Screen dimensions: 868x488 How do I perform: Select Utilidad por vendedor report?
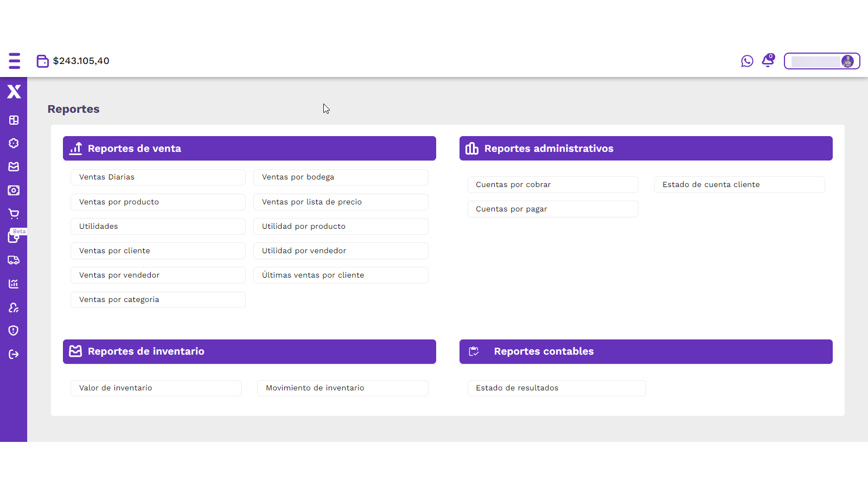(341, 251)
